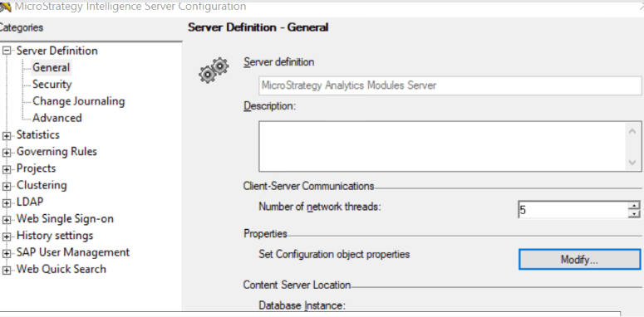Image resolution: width=644 pixels, height=317 pixels.
Task: Expand the LDAP category
Action: click(7, 203)
